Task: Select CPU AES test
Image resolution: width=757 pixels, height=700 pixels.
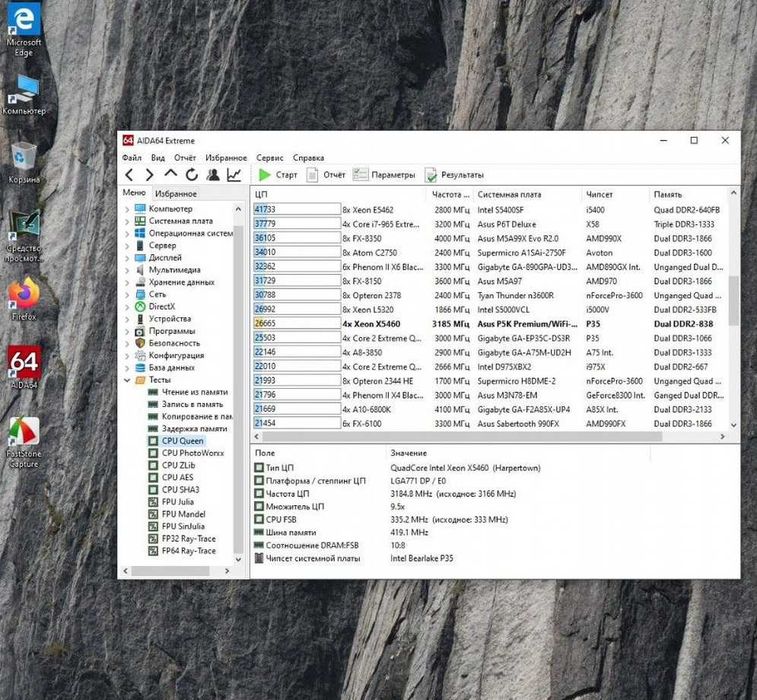Action: tap(177, 477)
